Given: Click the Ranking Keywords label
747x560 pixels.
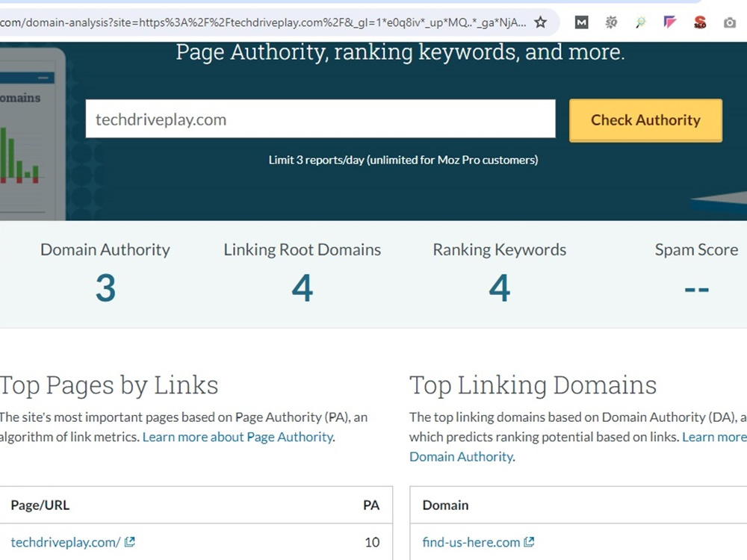Looking at the screenshot, I should point(499,250).
